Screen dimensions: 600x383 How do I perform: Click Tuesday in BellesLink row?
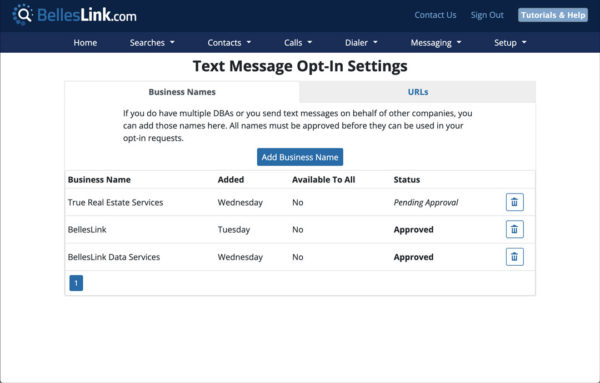point(234,230)
